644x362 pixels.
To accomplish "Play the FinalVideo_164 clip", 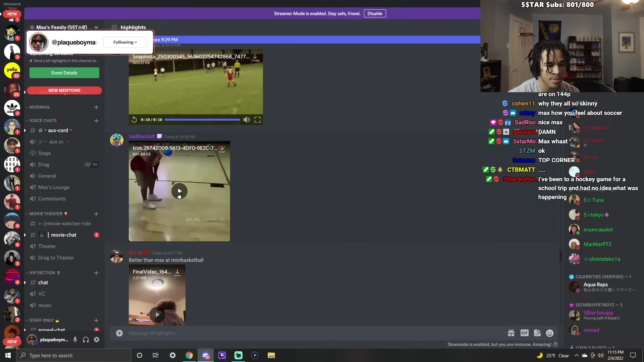I will tap(157, 314).
